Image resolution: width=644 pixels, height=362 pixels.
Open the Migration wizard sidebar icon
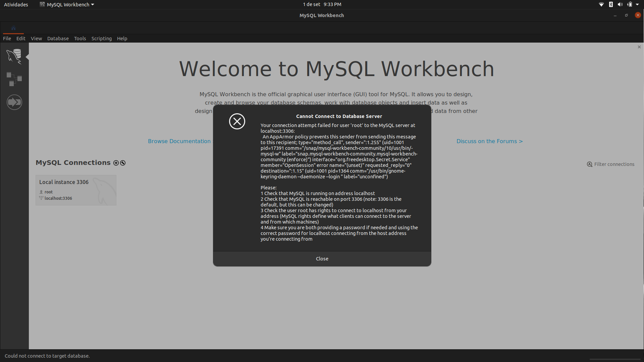(14, 102)
